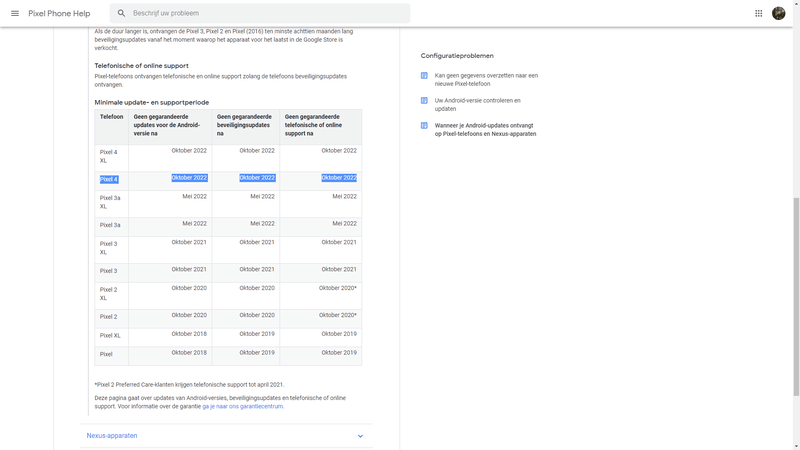Click 'Telefonische of online support' heading
The width and height of the screenshot is (800, 450).
point(141,66)
